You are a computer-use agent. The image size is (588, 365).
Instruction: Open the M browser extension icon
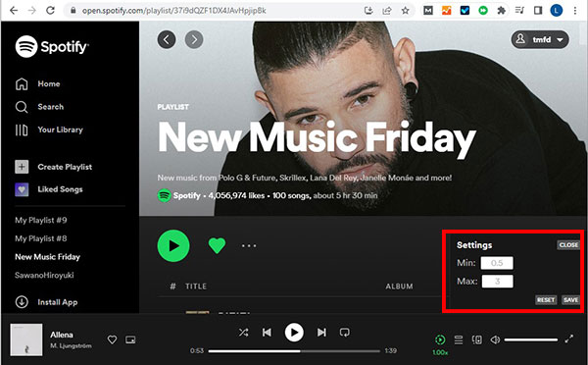coord(428,11)
